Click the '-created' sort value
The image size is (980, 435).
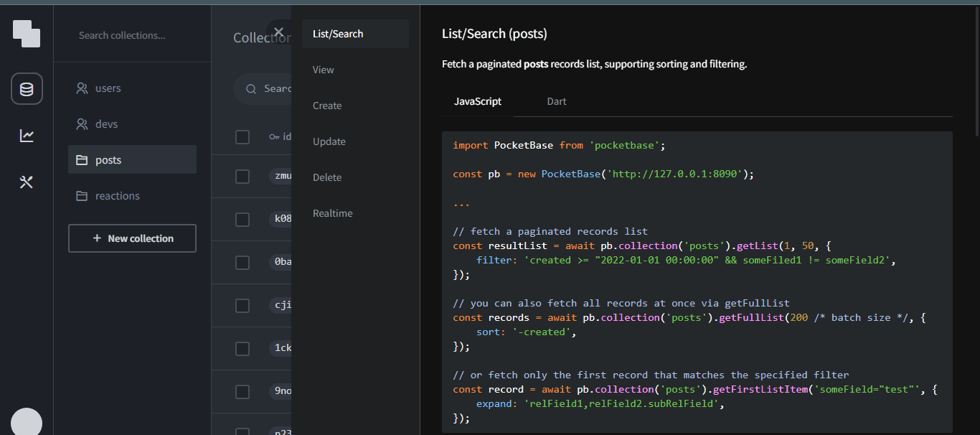[x=541, y=332]
